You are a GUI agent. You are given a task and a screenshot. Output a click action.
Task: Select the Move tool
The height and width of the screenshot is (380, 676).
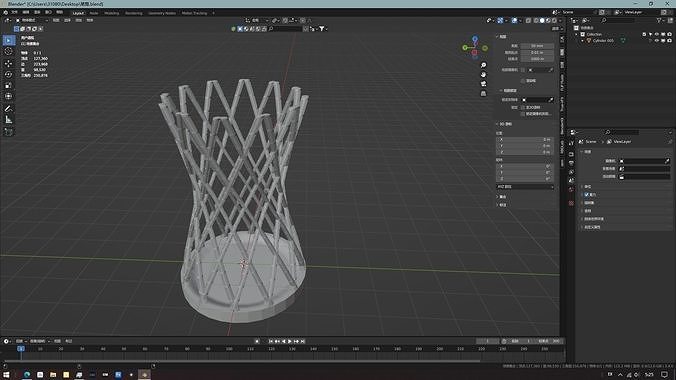[x=9, y=63]
